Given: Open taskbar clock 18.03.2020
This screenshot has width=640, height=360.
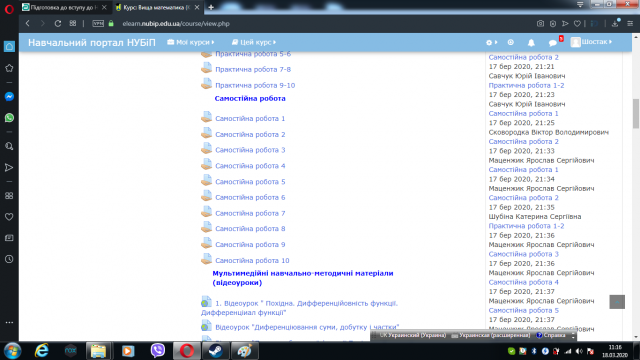Looking at the screenshot, I should point(615,351).
